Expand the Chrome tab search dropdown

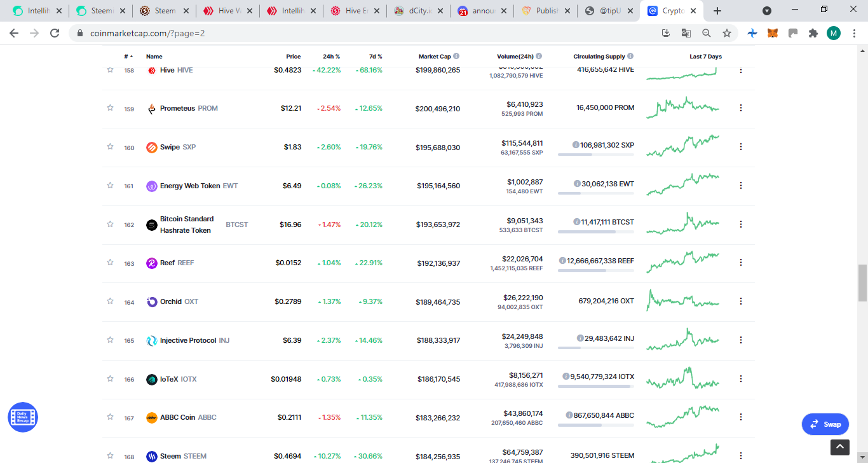(767, 11)
